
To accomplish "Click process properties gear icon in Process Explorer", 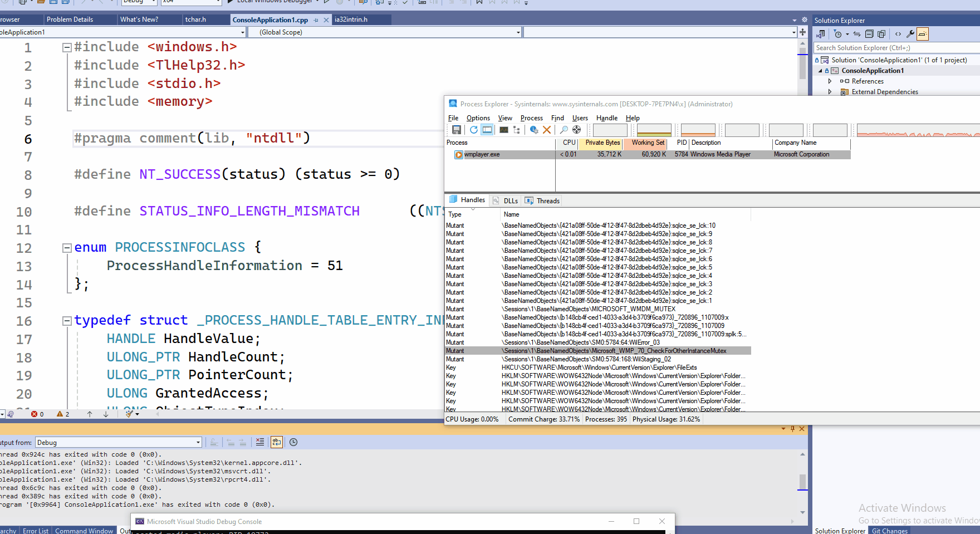I will coord(534,130).
